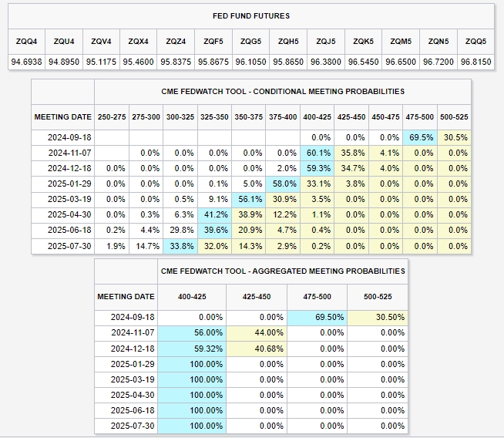This screenshot has height=438, width=504.
Task: Click the 56.1% cell for 2025-03-19
Action: coord(250,200)
